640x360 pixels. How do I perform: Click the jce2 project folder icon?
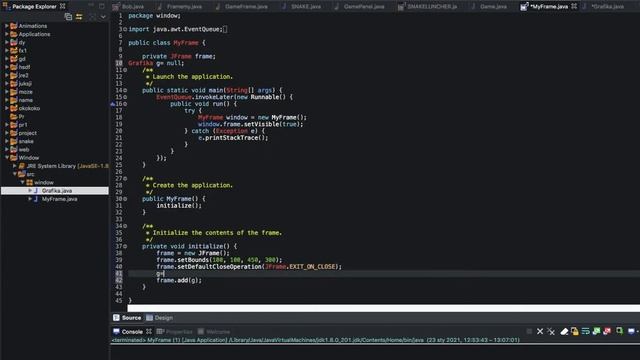[x=14, y=76]
